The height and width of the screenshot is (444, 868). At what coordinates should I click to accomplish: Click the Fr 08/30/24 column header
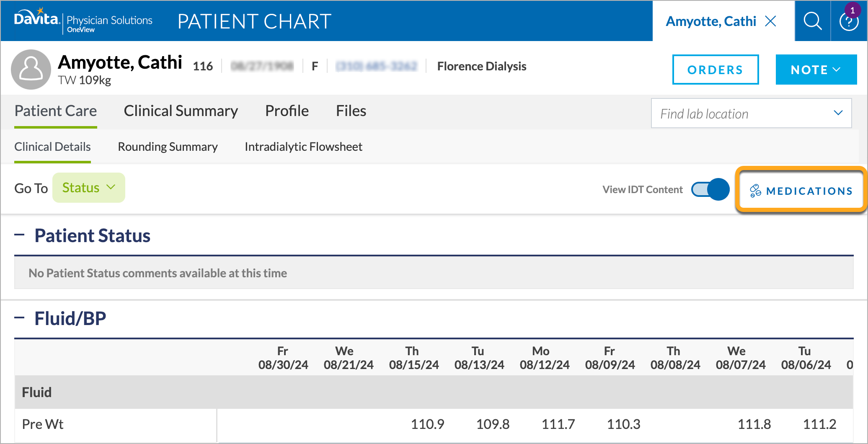[x=283, y=358]
